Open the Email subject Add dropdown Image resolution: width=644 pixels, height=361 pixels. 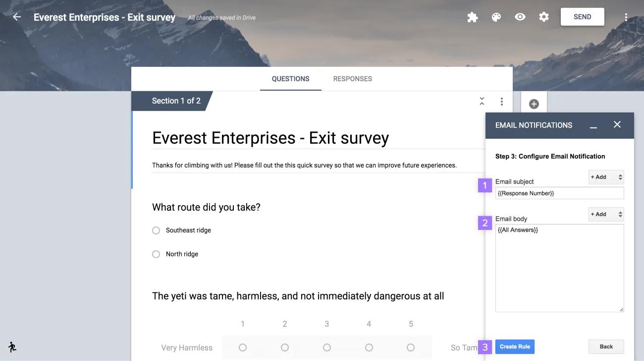606,177
